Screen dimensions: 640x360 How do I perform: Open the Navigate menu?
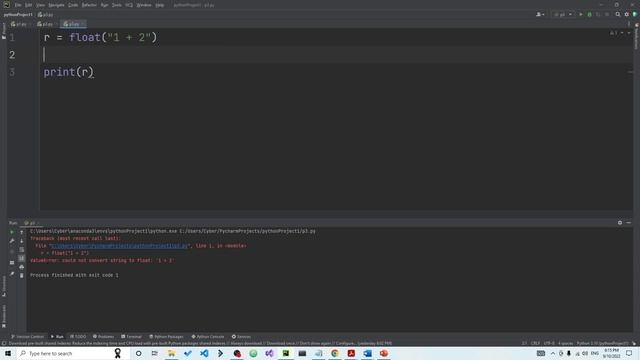[x=56, y=5]
